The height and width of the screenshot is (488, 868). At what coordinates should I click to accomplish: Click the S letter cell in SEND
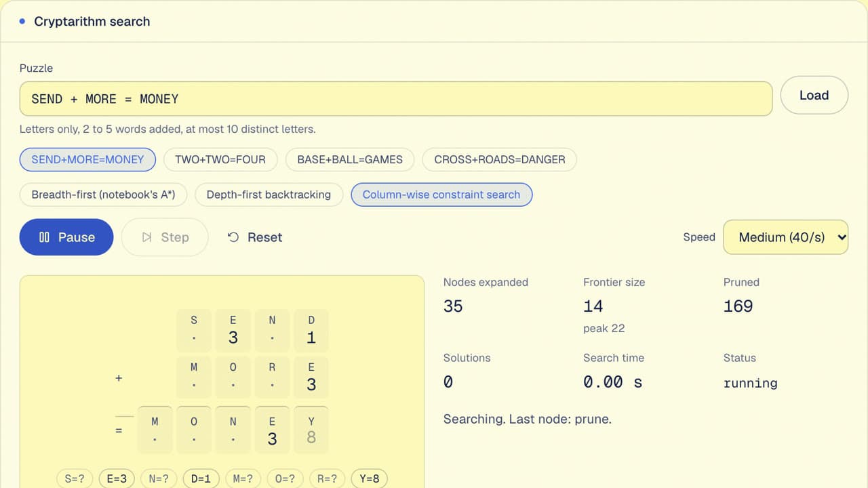[x=194, y=331]
